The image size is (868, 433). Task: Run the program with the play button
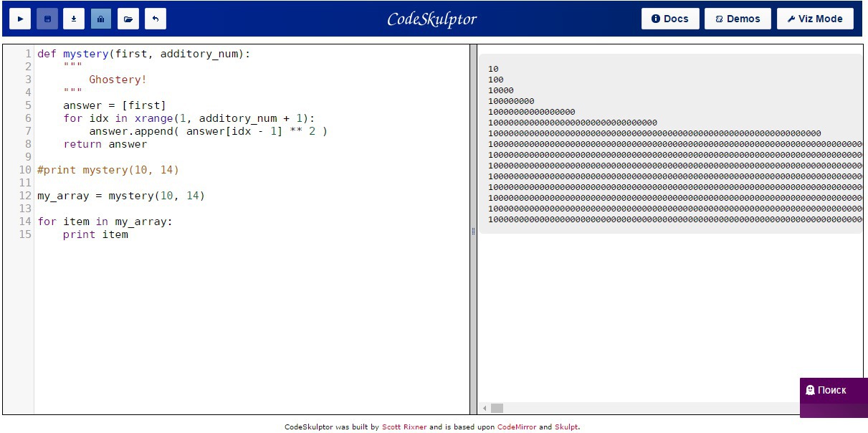coord(20,19)
